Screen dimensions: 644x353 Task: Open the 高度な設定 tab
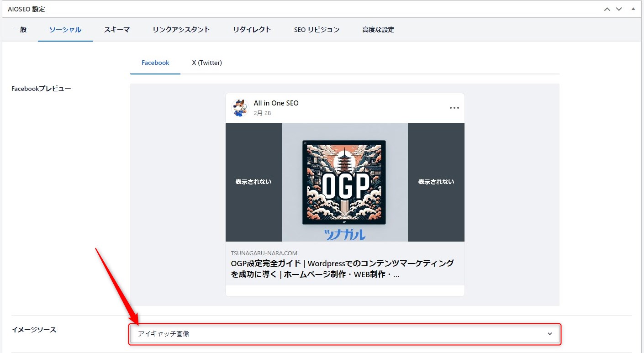point(378,30)
